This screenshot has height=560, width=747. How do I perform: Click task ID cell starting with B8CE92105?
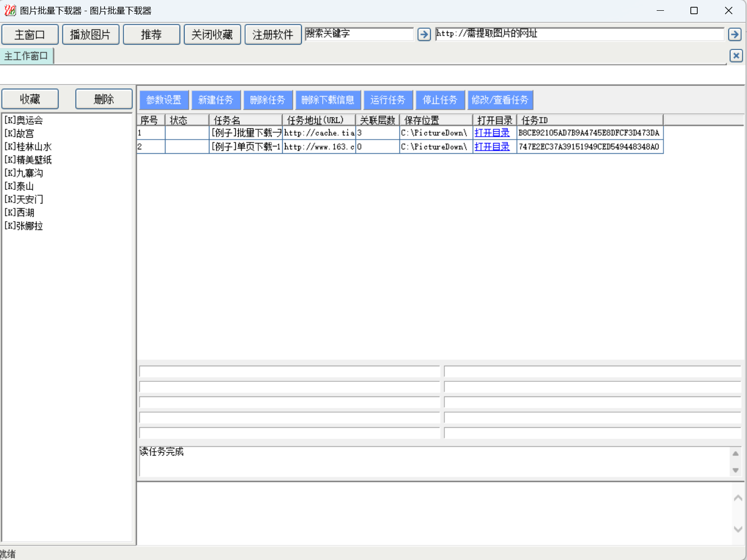point(590,133)
